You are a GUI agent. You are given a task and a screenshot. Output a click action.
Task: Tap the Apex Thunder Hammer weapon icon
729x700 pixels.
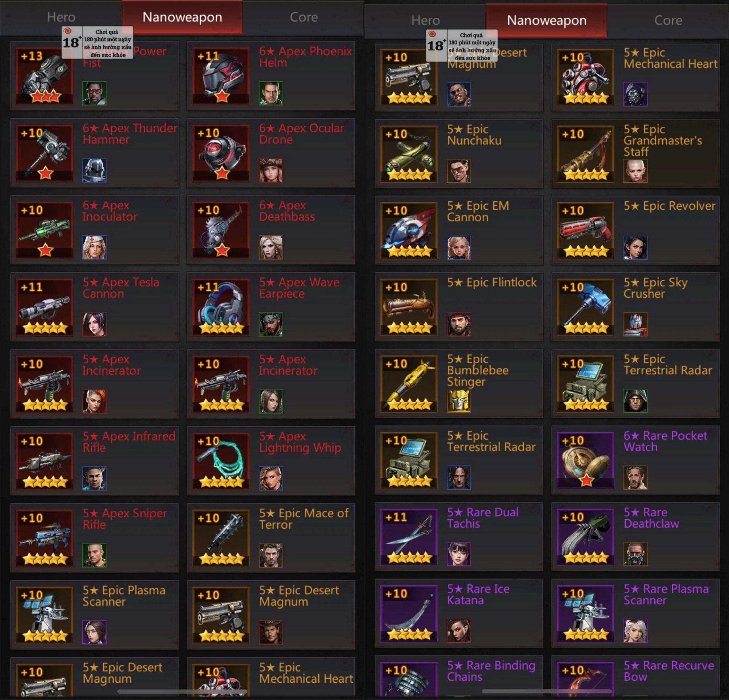tap(44, 153)
